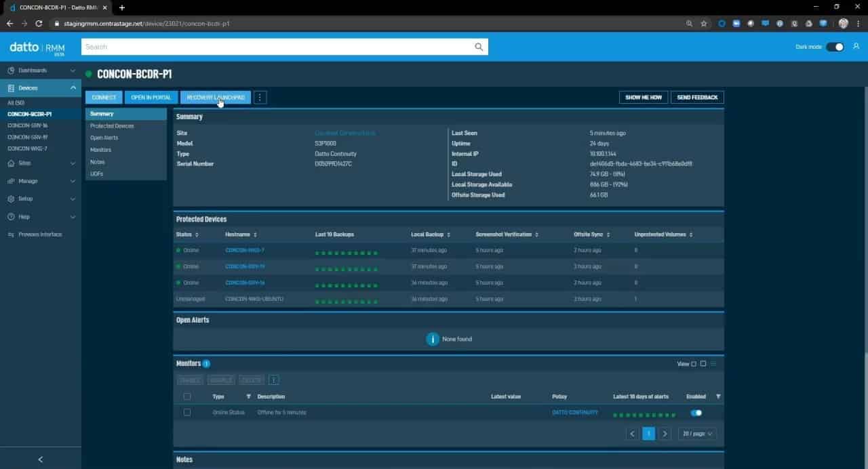
Task: Click the Open in Portal button
Action: 151,98
